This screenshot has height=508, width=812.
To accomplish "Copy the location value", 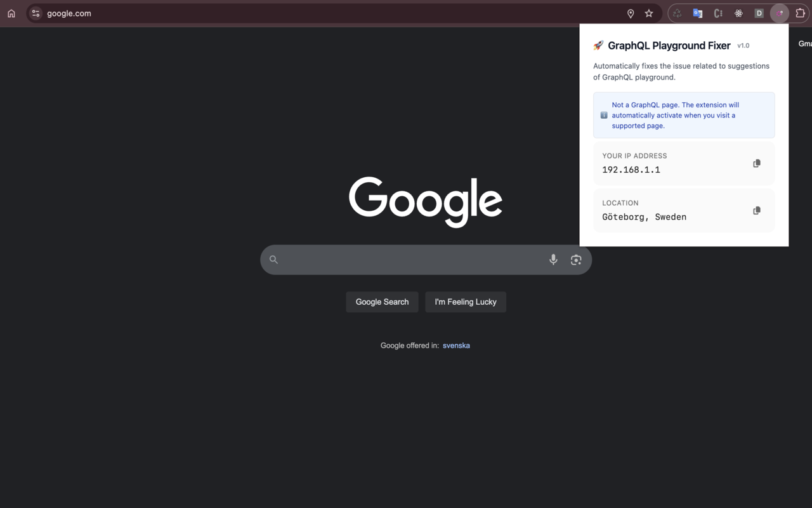I will (x=757, y=210).
